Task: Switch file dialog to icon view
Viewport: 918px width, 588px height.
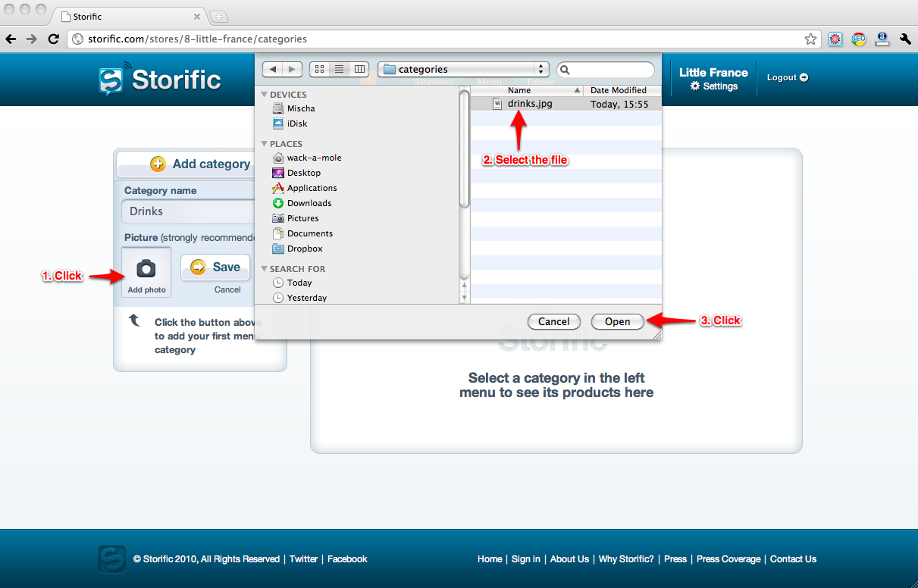Action: pyautogui.click(x=319, y=69)
